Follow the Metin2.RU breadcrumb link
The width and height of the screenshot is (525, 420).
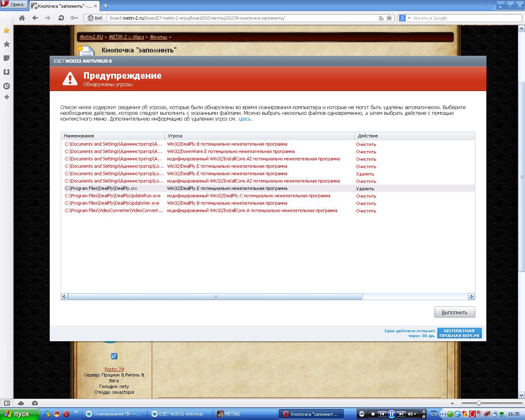pos(91,37)
